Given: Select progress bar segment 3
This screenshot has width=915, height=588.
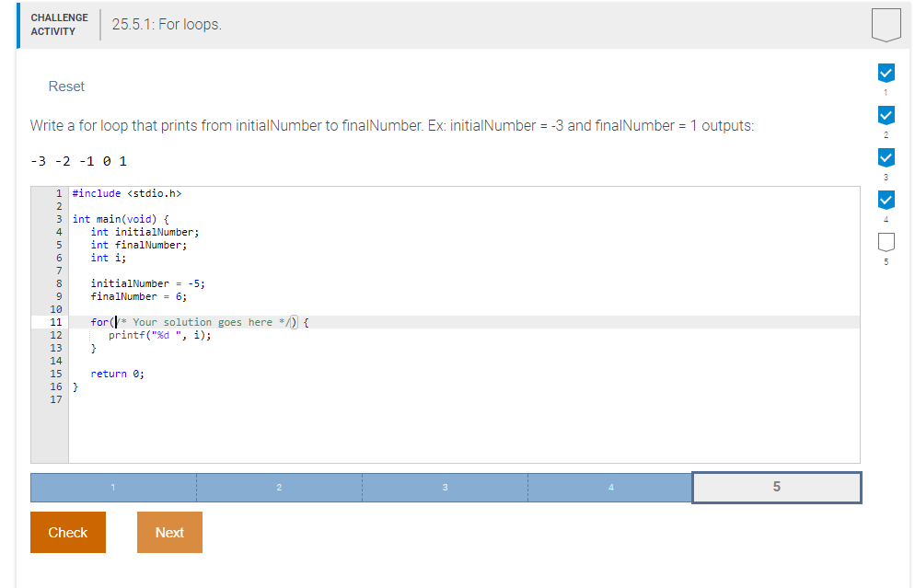Looking at the screenshot, I should click(x=445, y=488).
